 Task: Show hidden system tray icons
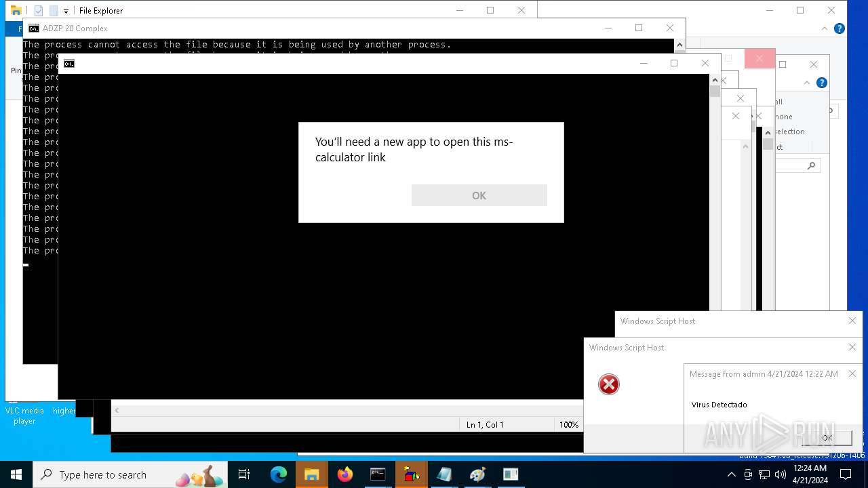732,474
